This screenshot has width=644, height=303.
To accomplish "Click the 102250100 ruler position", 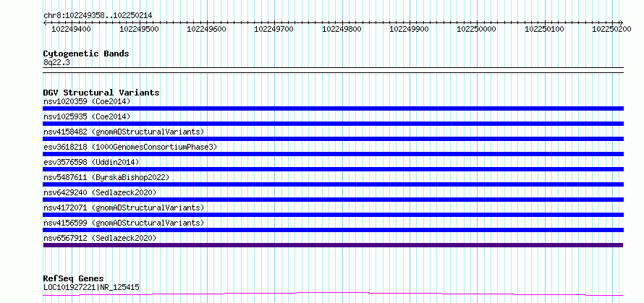I will [x=545, y=30].
